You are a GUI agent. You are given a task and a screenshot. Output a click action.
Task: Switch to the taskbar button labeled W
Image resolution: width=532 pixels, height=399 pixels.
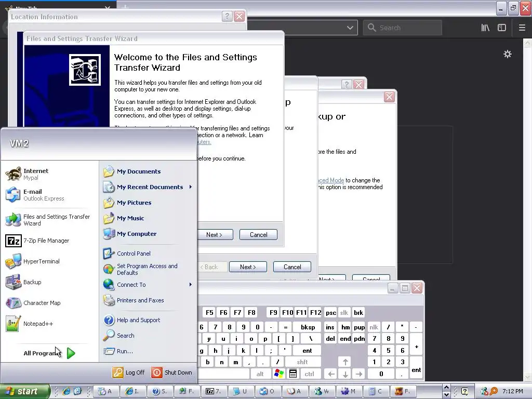pos(322,391)
